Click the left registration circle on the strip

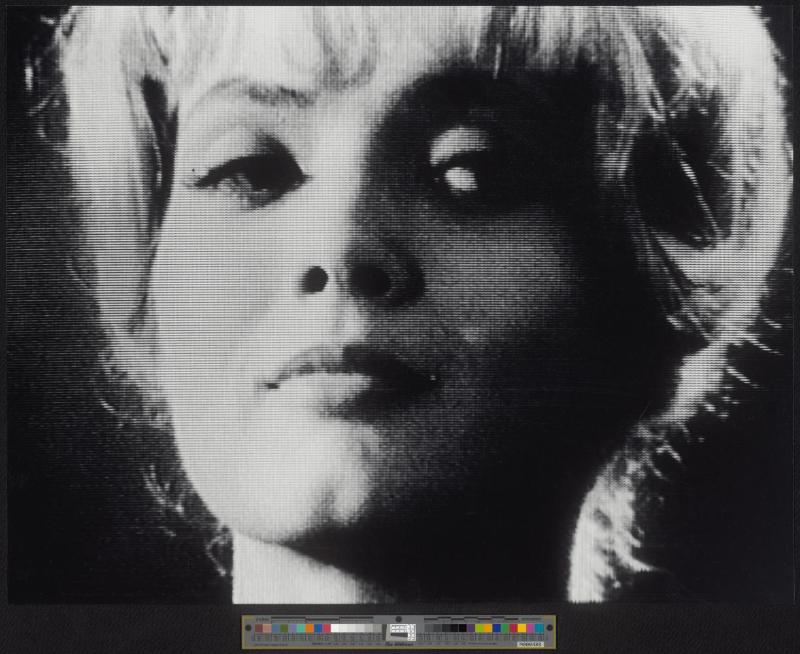pos(248,627)
